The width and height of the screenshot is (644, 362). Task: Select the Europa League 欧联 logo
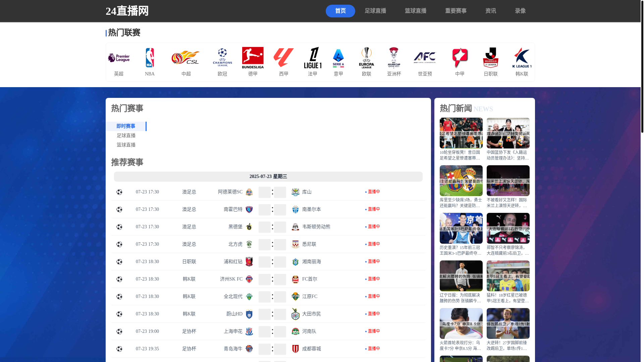click(367, 58)
